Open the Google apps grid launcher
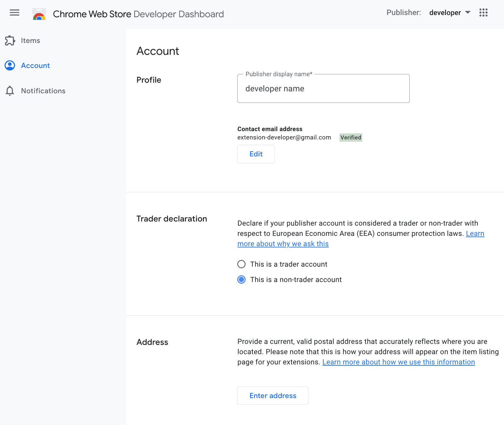Image resolution: width=504 pixels, height=425 pixels. pos(483,13)
